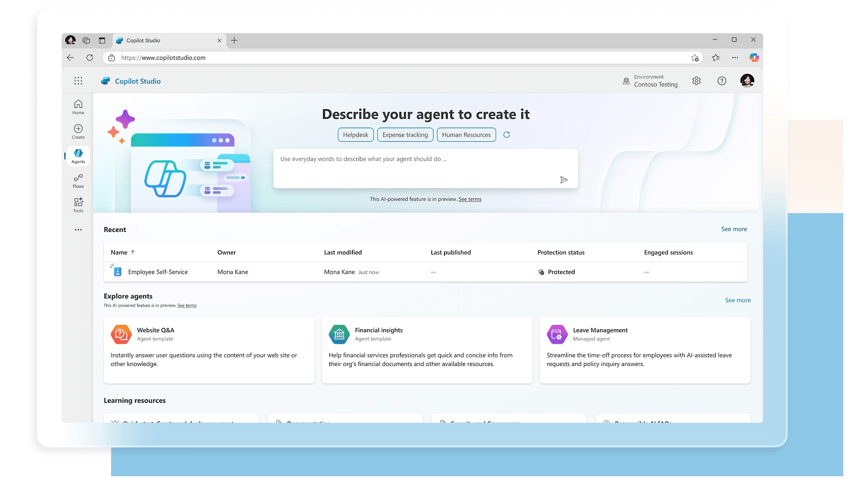Open the Copilot icon in browser toolbar

(x=754, y=58)
